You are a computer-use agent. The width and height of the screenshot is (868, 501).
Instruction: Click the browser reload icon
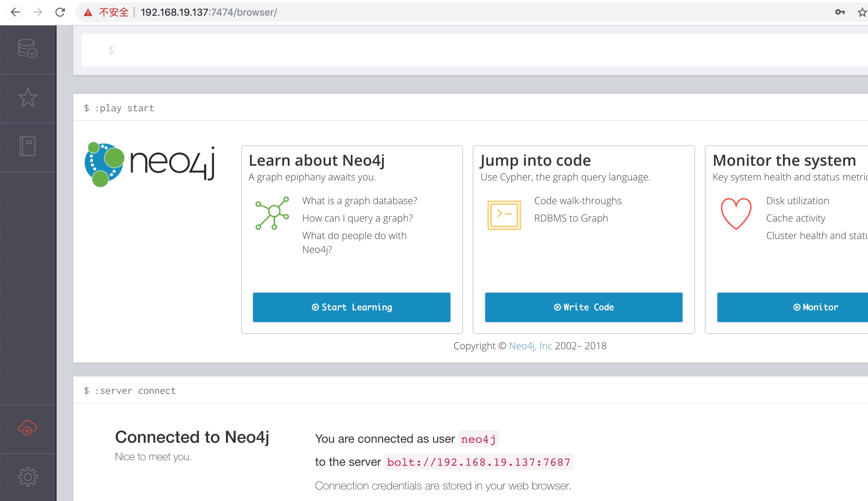(x=60, y=13)
